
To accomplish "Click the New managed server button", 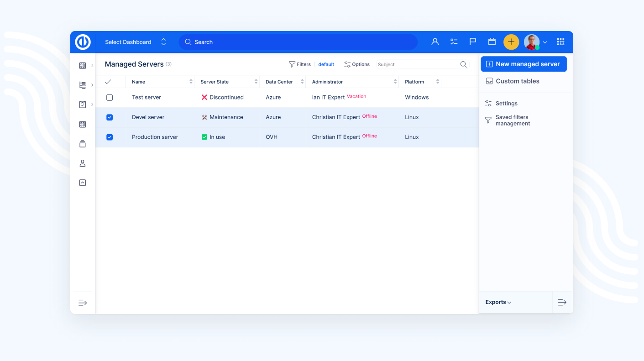I will tap(524, 64).
